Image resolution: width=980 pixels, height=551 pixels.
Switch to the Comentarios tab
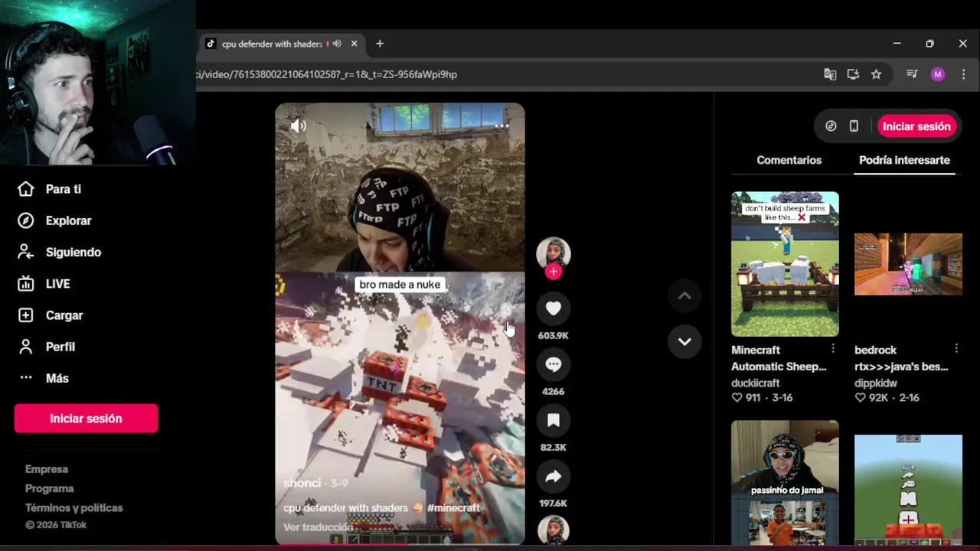(789, 160)
